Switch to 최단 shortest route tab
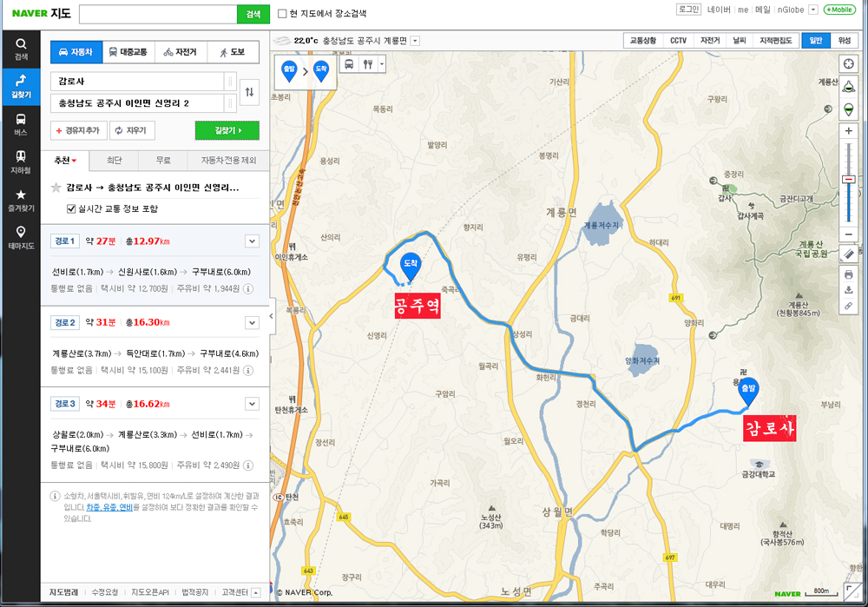Image resolution: width=868 pixels, height=607 pixels. (x=114, y=161)
